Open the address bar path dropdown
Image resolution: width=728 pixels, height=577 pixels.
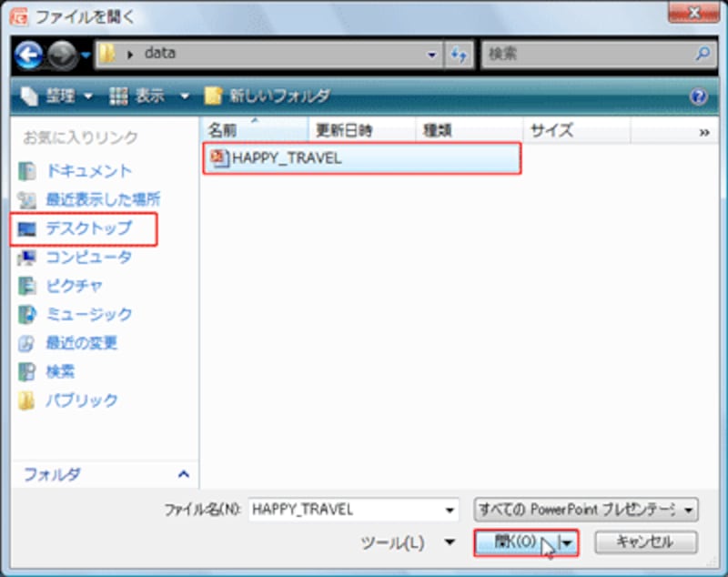coord(432,55)
